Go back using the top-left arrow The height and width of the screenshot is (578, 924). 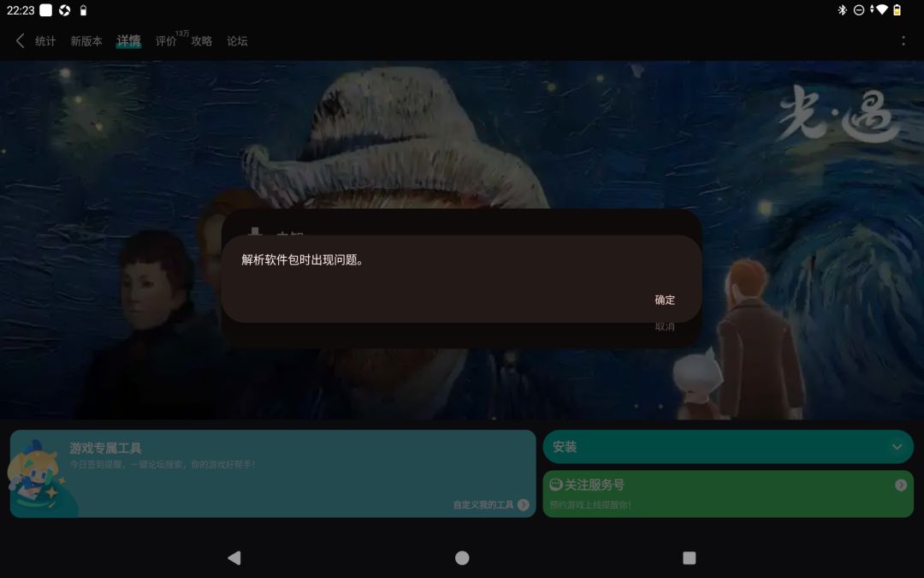[x=20, y=41]
